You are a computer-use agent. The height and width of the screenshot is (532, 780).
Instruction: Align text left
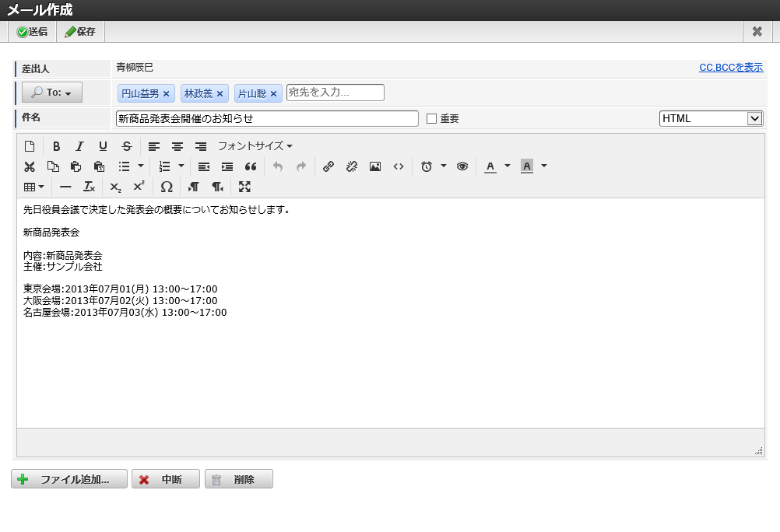point(154,146)
